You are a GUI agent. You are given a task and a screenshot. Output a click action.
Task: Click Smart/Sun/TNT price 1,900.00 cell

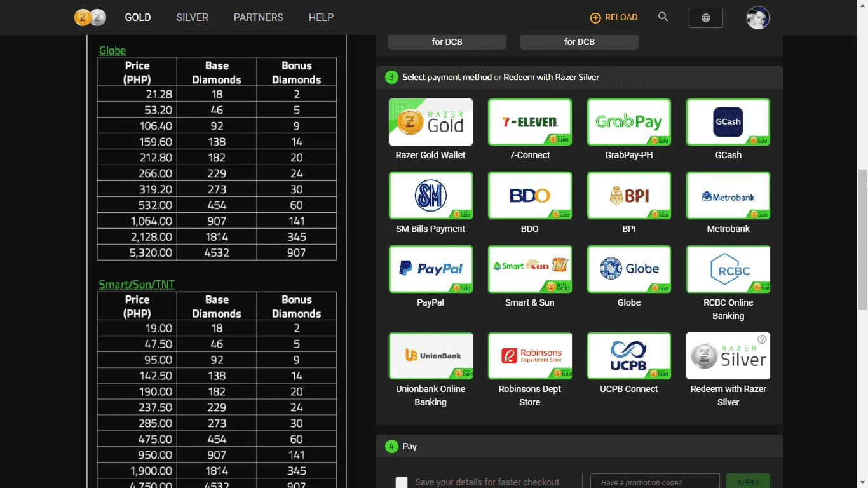(137, 471)
